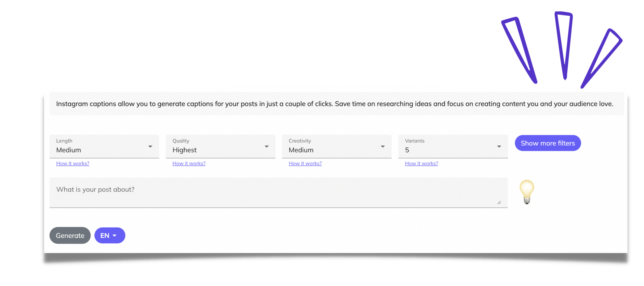Open the Variants dropdown
This screenshot has height=286, width=644.
pyautogui.click(x=453, y=146)
